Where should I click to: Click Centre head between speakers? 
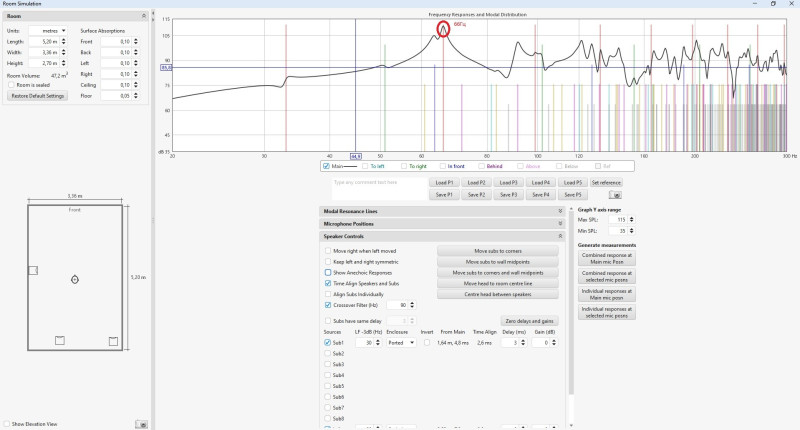click(x=498, y=294)
